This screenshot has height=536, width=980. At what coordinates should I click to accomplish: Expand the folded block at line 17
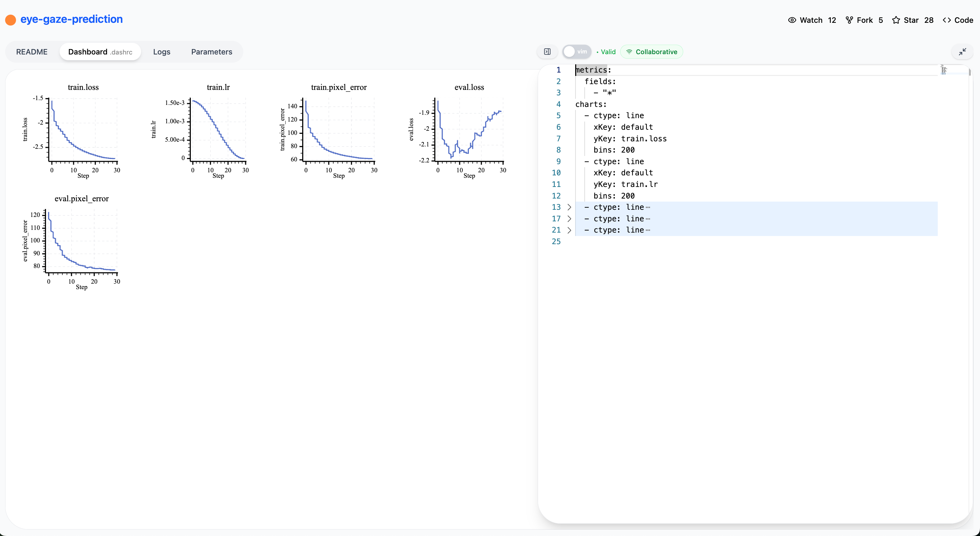click(569, 219)
